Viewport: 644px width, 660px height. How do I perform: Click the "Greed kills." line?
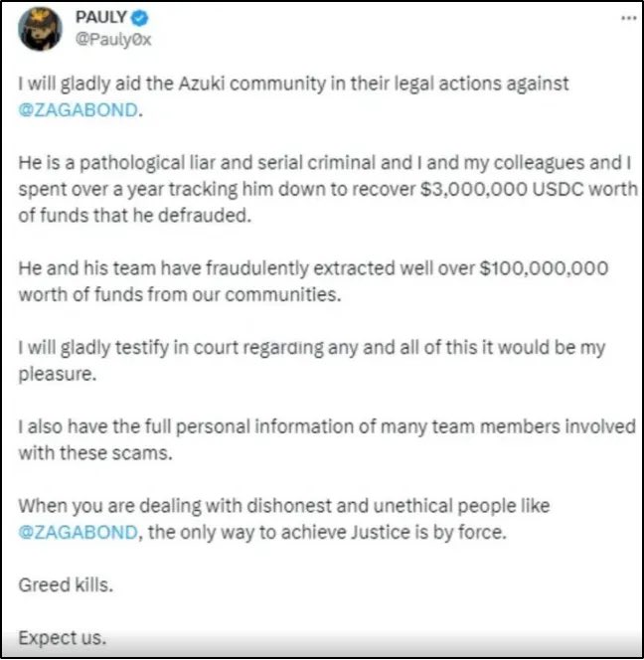tap(66, 584)
